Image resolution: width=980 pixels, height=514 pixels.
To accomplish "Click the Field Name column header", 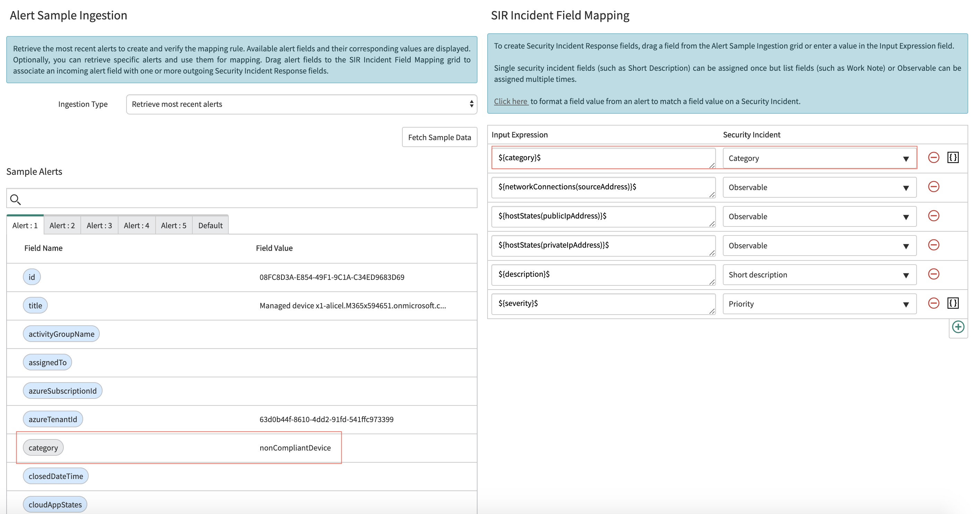I will coord(43,248).
